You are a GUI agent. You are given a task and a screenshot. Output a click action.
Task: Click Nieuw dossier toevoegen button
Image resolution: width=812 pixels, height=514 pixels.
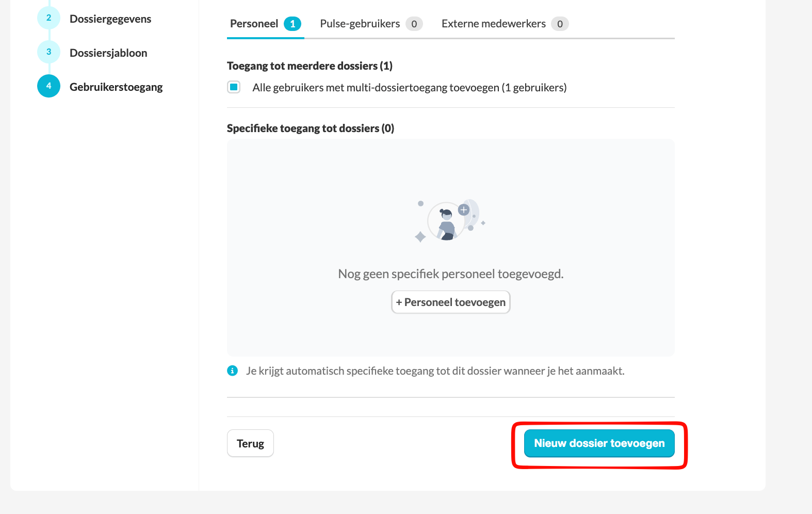(599, 443)
